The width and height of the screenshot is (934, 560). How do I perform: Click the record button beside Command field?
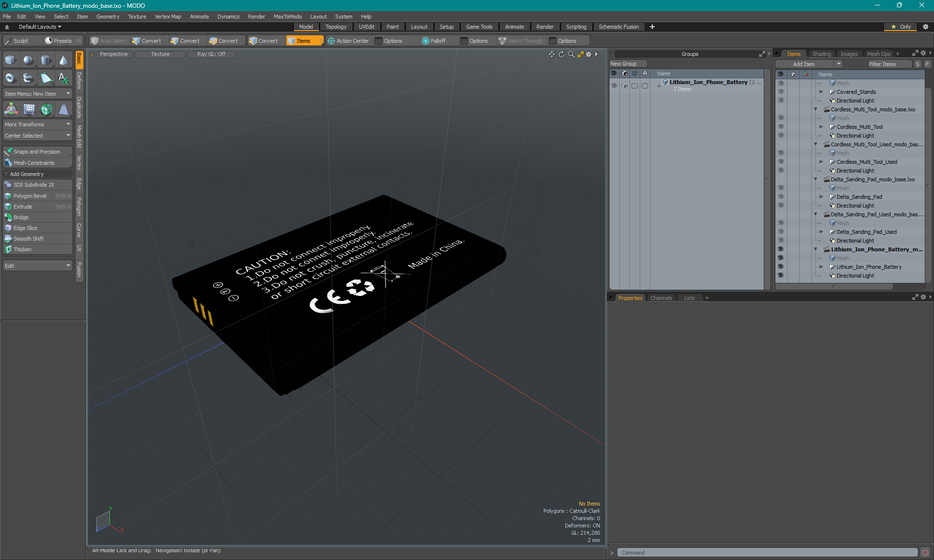click(x=925, y=553)
